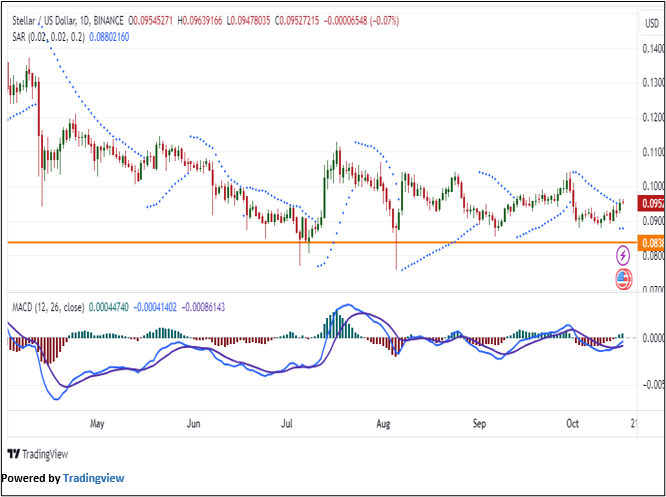Click the purple lightning bolt icon

pyautogui.click(x=623, y=255)
